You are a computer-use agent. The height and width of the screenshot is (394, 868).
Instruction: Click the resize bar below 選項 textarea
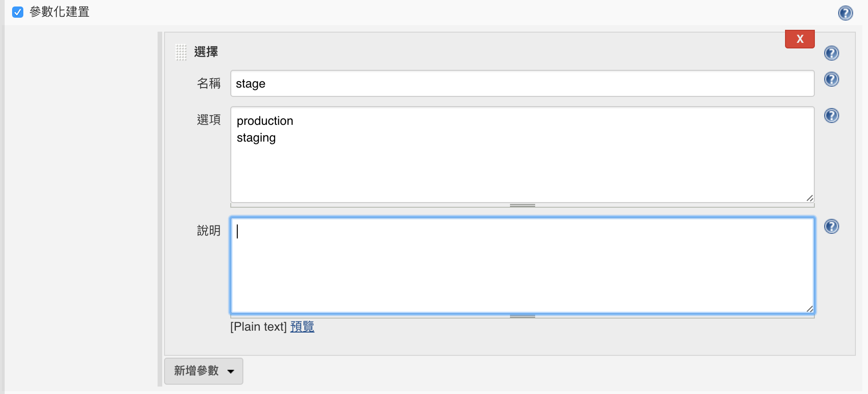pyautogui.click(x=522, y=205)
